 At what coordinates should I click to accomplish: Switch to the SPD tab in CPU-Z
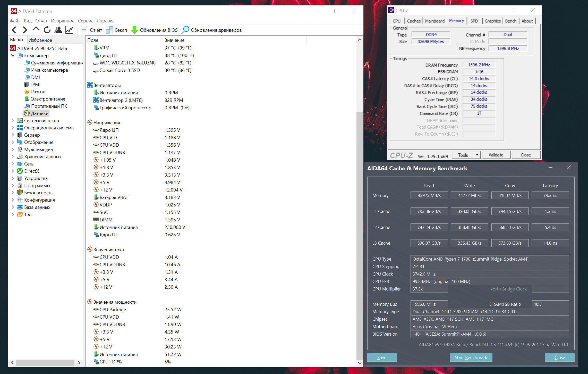474,21
